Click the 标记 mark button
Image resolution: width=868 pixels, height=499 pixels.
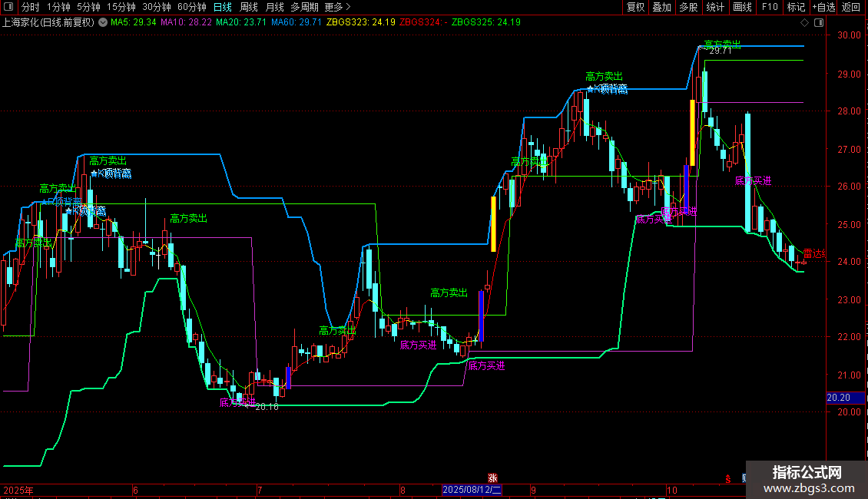point(796,7)
